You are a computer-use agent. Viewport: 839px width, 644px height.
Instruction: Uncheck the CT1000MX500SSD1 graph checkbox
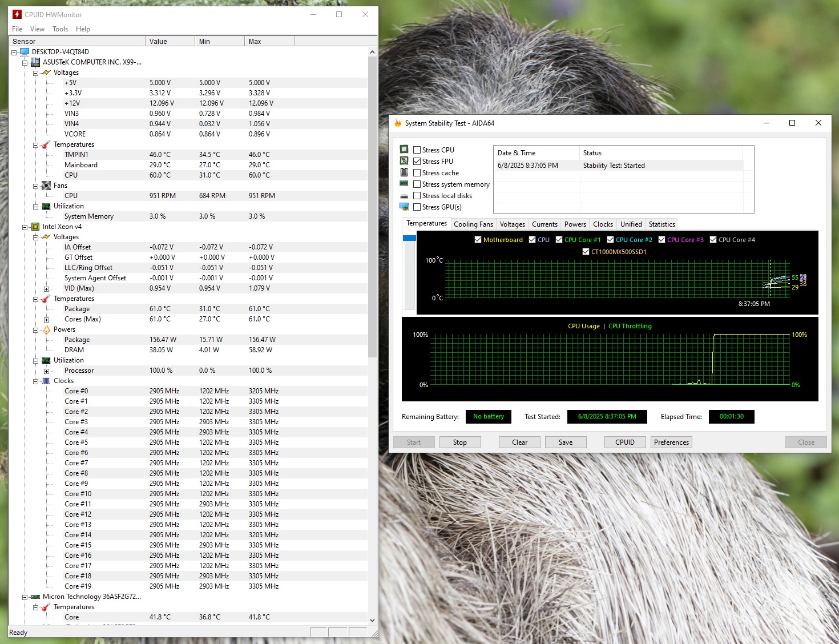point(586,252)
